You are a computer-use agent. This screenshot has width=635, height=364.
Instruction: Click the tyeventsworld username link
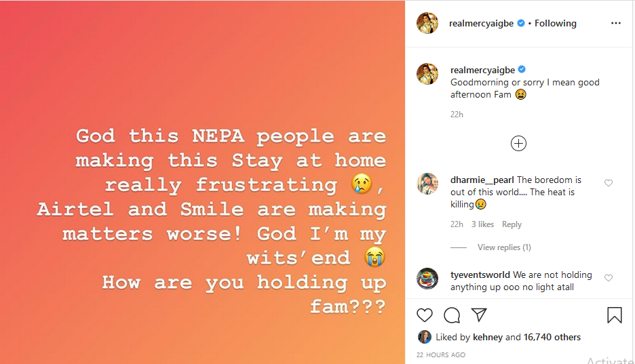click(480, 275)
